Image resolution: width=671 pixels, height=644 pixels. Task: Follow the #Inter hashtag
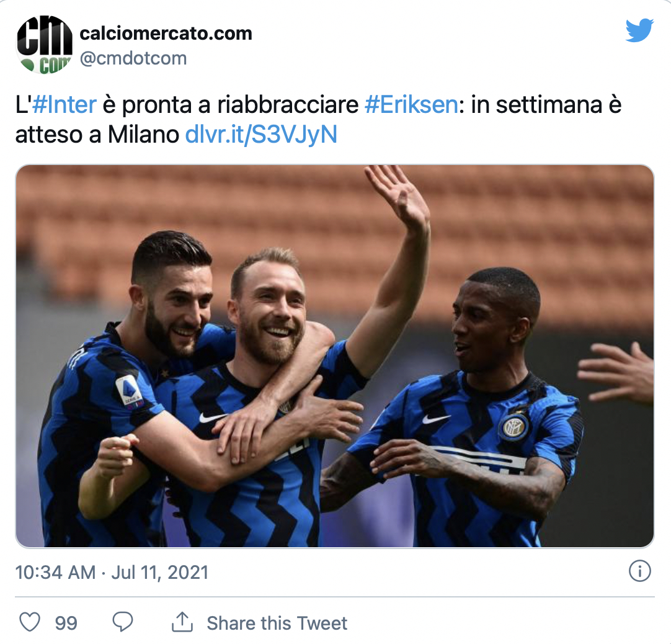(64, 105)
